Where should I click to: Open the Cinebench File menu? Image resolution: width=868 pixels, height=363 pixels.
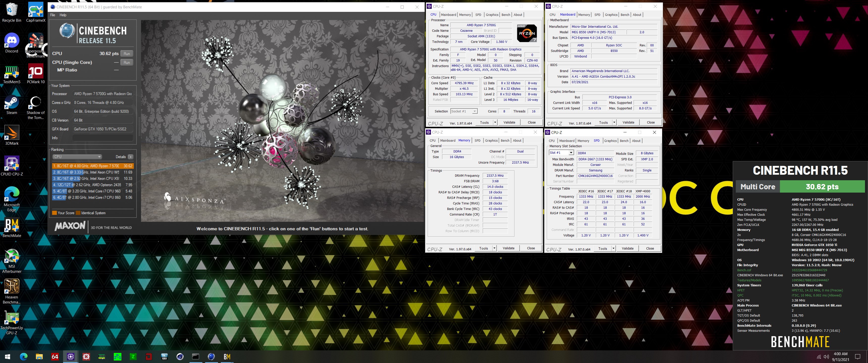click(52, 15)
